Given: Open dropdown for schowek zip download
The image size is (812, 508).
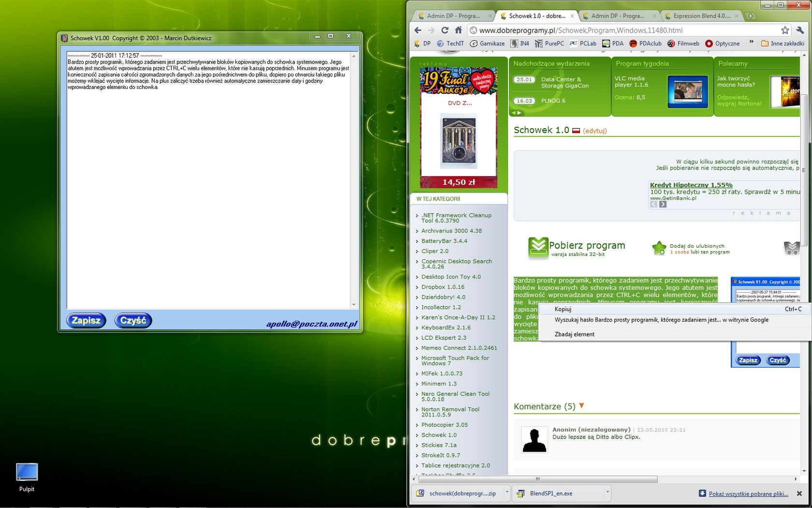Looking at the screenshot, I should (507, 493).
